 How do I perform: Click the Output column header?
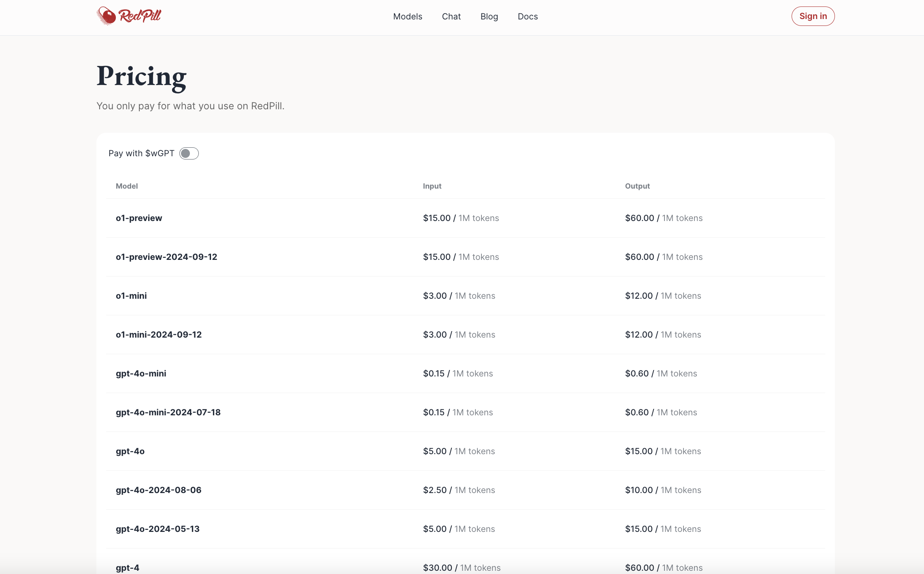point(637,186)
